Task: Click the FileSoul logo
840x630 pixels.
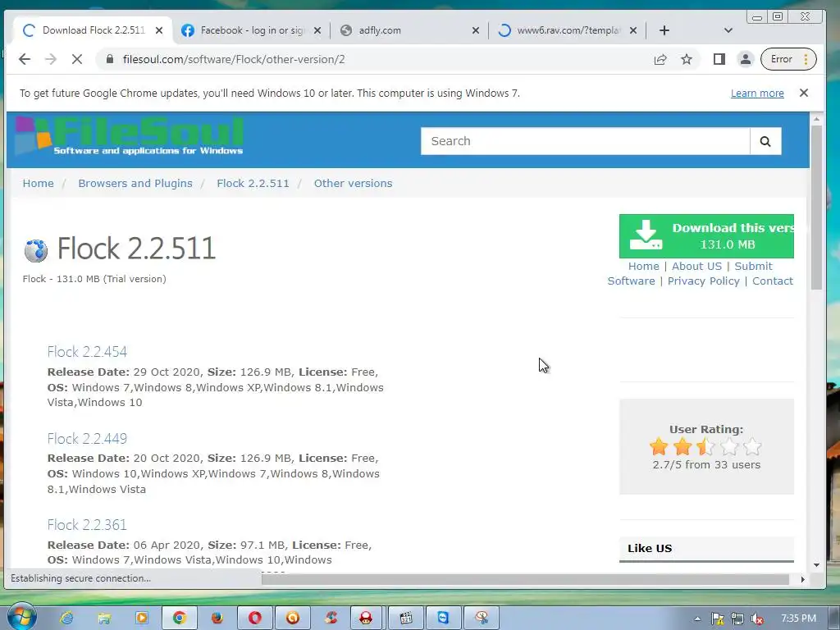Action: (x=129, y=136)
